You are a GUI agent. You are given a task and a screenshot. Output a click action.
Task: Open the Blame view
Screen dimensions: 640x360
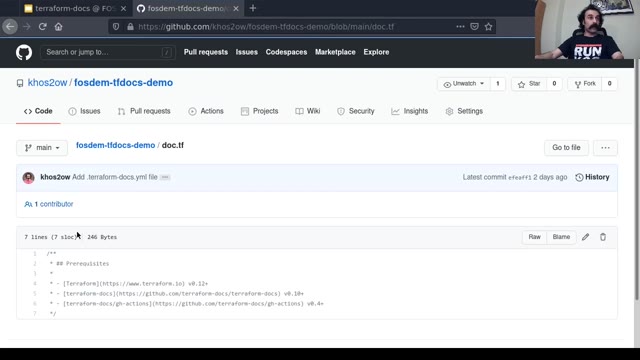point(561,237)
